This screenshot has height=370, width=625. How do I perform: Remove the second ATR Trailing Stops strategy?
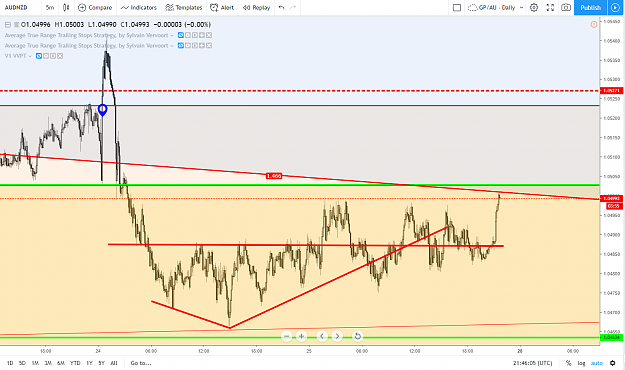(209, 45)
